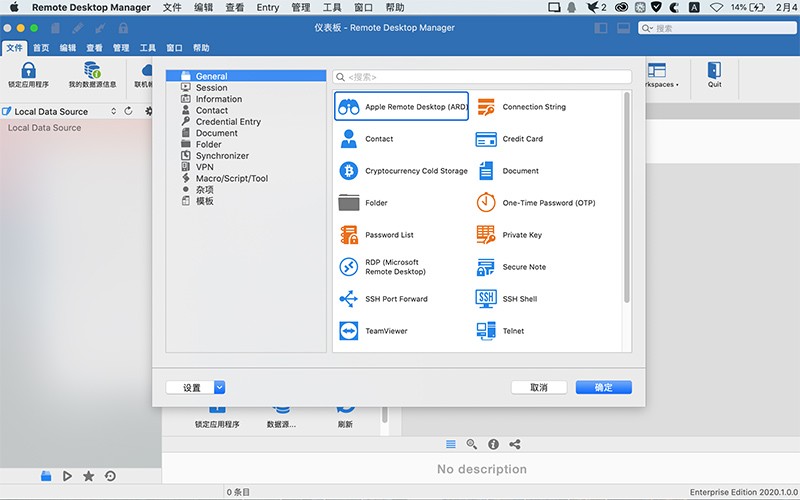This screenshot has width=800, height=500.
Task: Refresh the Local Data Source
Action: point(129,111)
